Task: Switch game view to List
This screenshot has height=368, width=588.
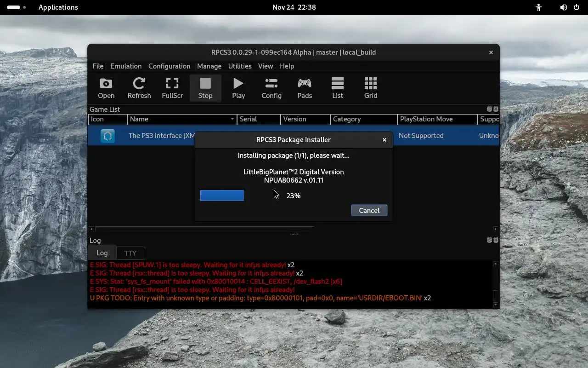Action: pyautogui.click(x=338, y=88)
